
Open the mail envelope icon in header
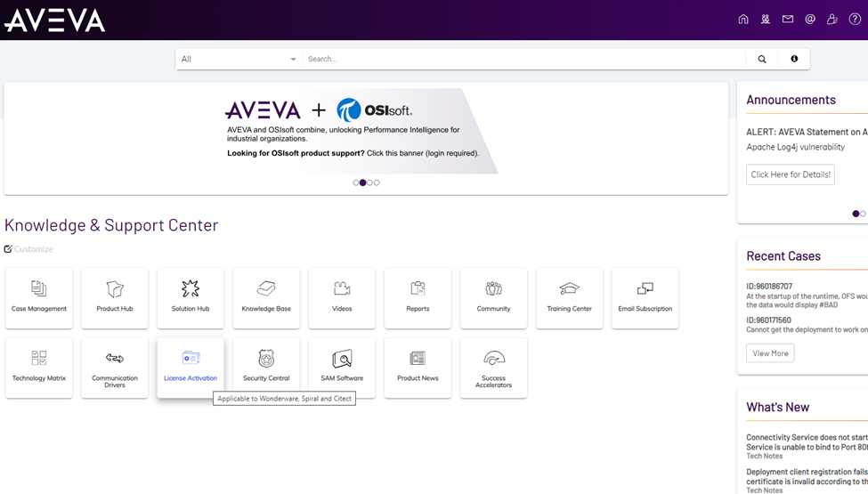788,20
